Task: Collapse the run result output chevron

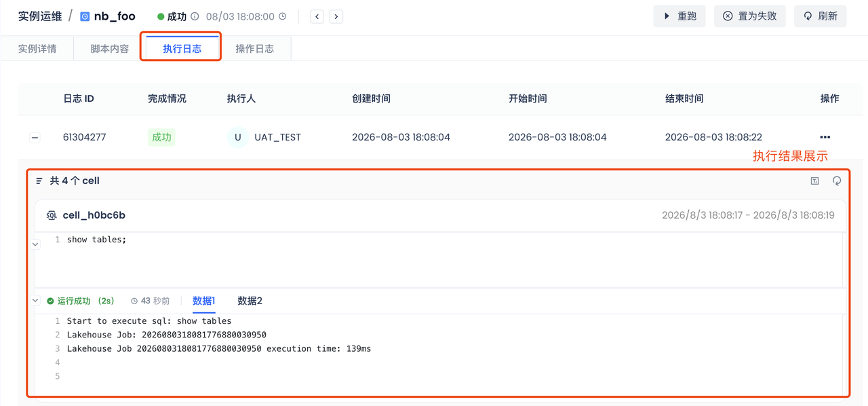Action: tap(36, 300)
